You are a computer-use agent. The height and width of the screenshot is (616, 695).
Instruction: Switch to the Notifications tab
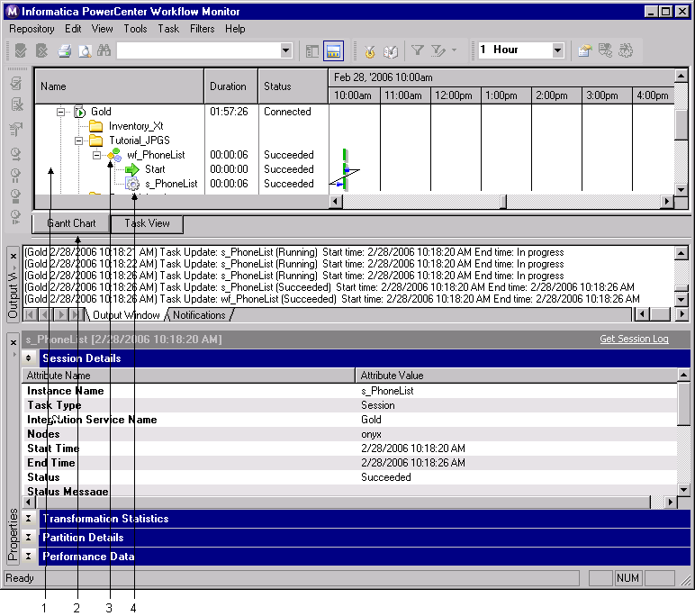click(199, 315)
